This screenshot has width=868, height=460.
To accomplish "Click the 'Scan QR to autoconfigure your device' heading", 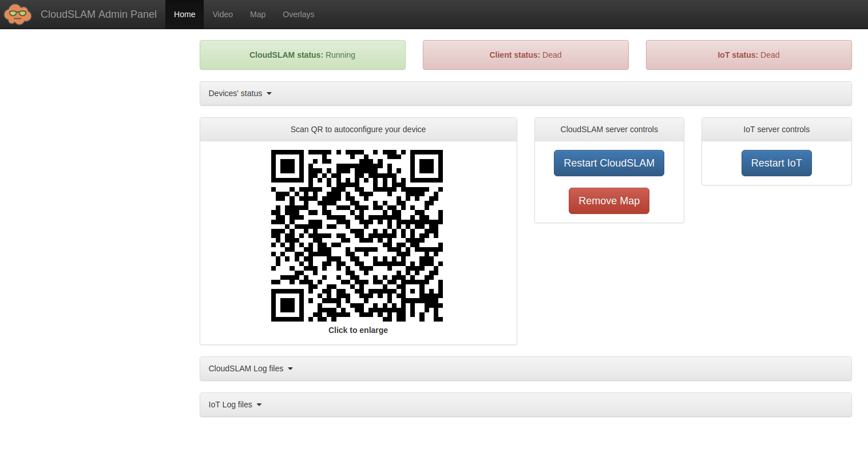I will click(358, 129).
